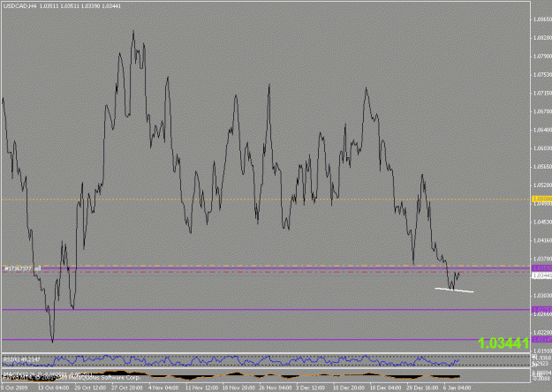This screenshot has width=552, height=392.
Task: Click the 1.07530 price label on the axis
Action: coord(542,74)
